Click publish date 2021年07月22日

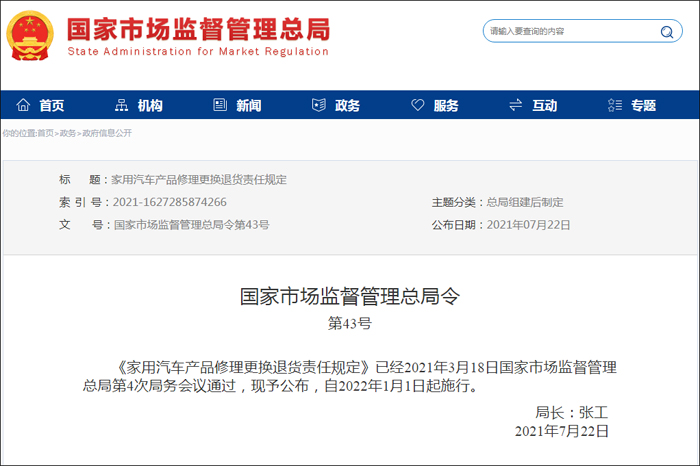[x=528, y=225]
